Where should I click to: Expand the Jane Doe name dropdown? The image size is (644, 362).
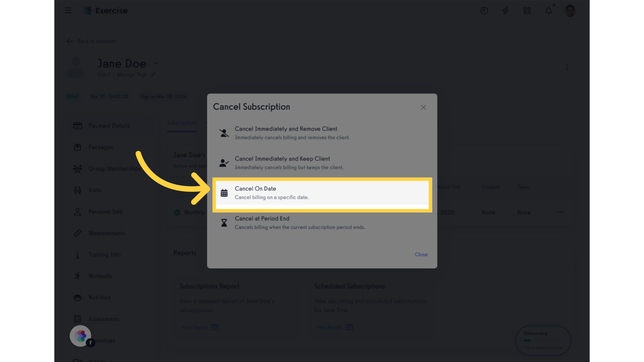point(156,63)
